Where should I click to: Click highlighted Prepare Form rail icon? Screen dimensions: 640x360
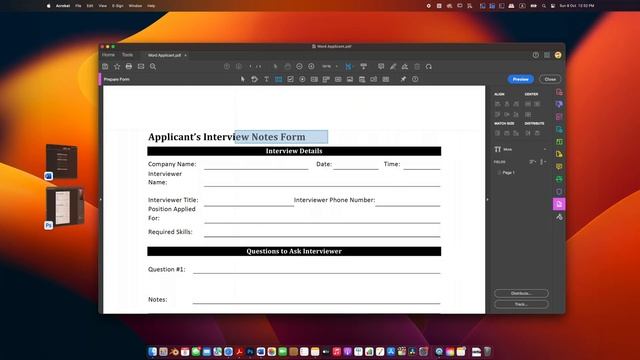[x=559, y=204]
